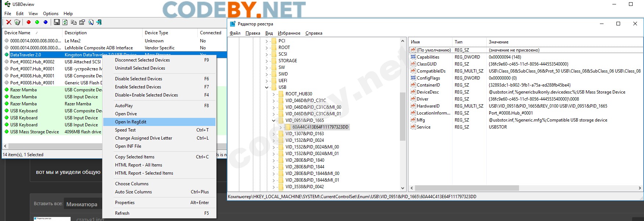
Task: Click the red circle Disable devices icon
Action: pyautogui.click(x=29, y=22)
